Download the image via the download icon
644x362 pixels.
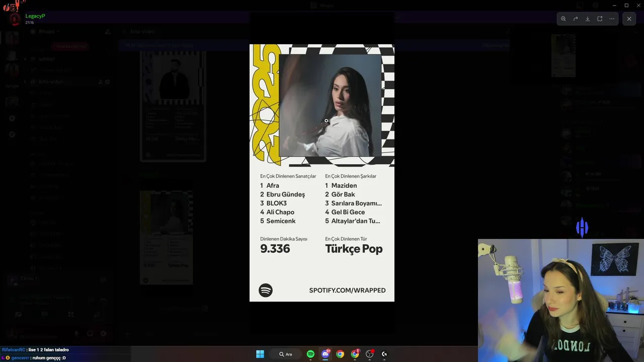tap(588, 19)
